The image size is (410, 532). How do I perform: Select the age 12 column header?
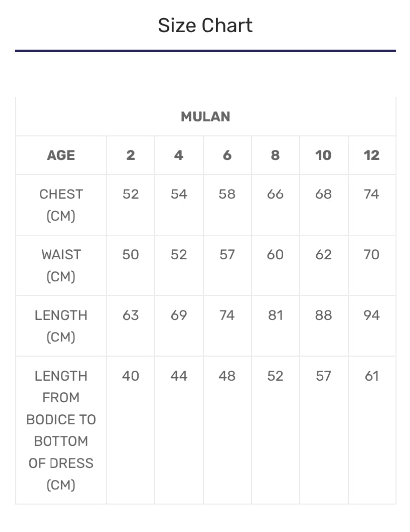(371, 155)
